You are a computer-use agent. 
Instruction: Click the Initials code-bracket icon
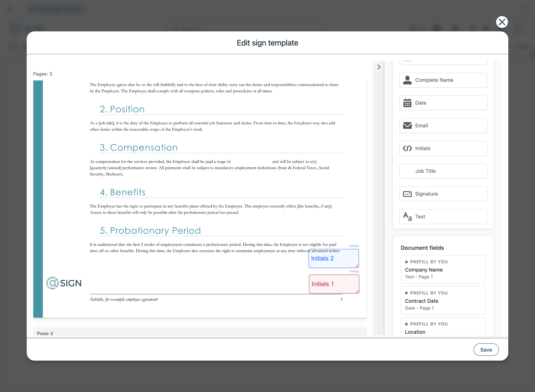click(407, 148)
